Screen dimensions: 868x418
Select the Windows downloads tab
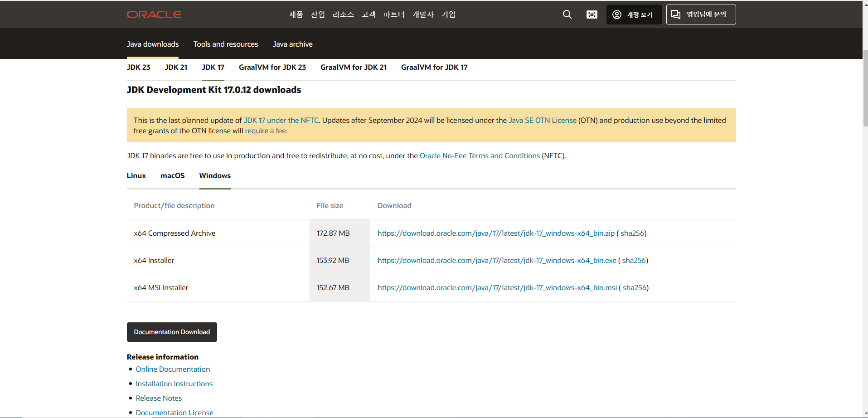[x=215, y=175]
